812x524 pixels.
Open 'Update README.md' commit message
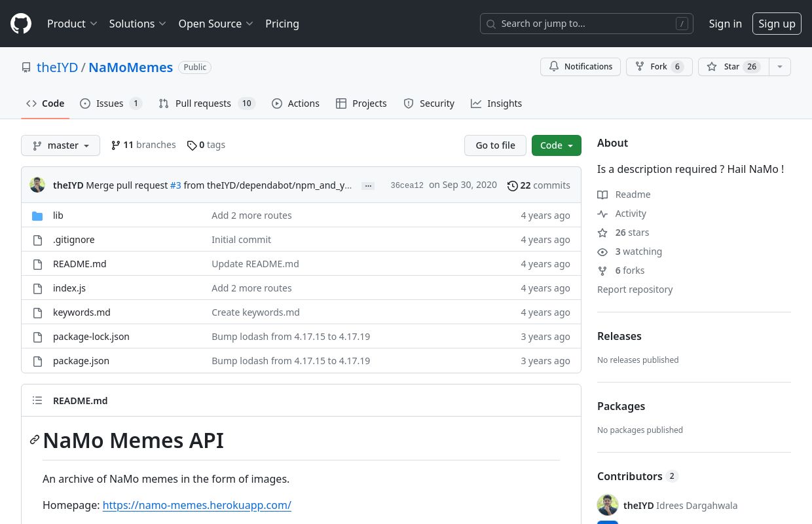(x=255, y=264)
